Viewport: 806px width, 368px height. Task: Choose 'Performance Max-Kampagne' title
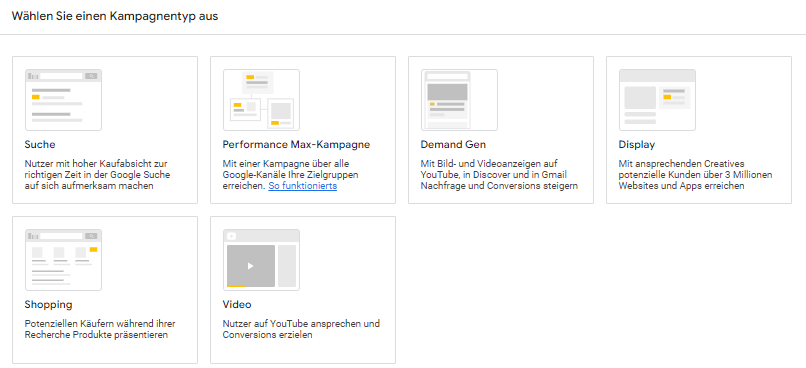click(x=296, y=145)
